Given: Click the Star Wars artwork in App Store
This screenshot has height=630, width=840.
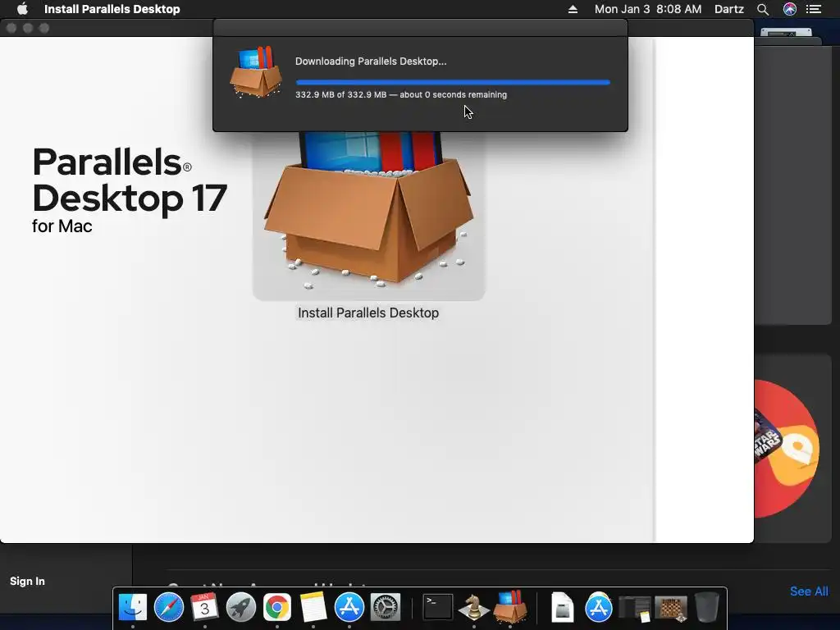Looking at the screenshot, I should coord(786,449).
